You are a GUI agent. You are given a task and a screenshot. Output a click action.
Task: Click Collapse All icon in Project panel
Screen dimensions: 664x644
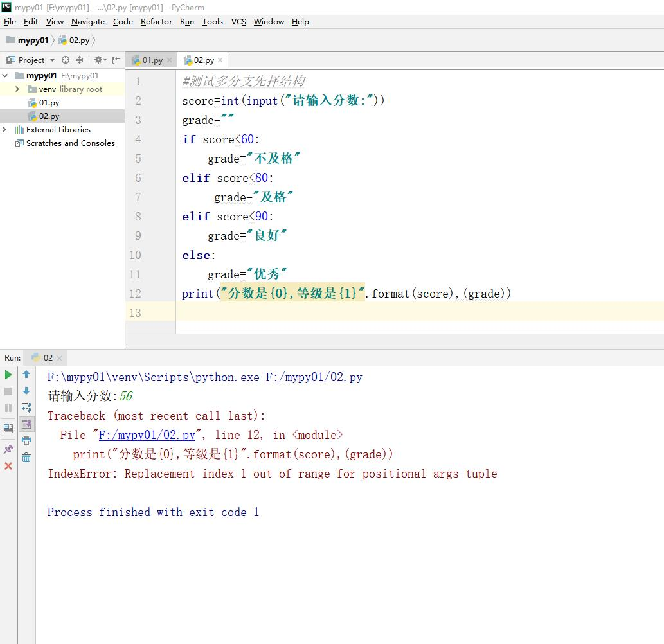(79, 60)
